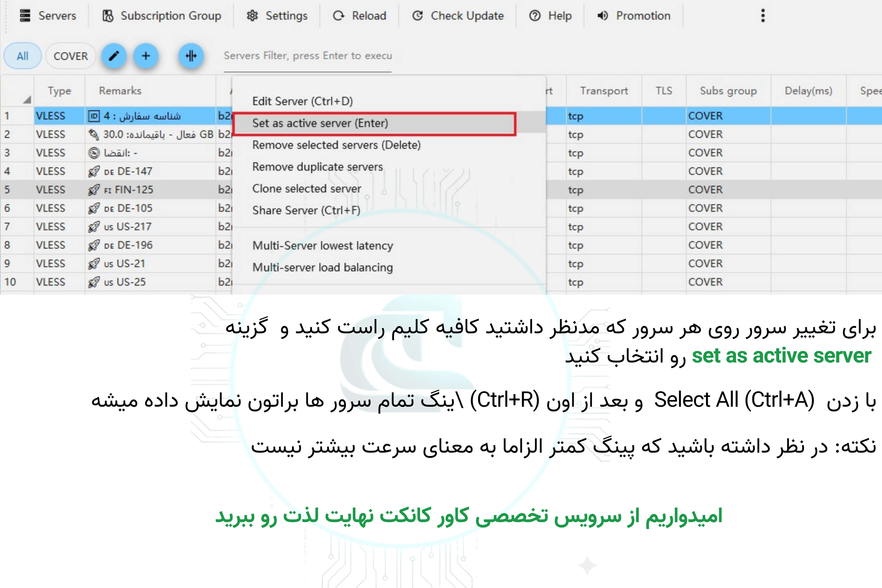Click the Subscription Group icon

108,16
